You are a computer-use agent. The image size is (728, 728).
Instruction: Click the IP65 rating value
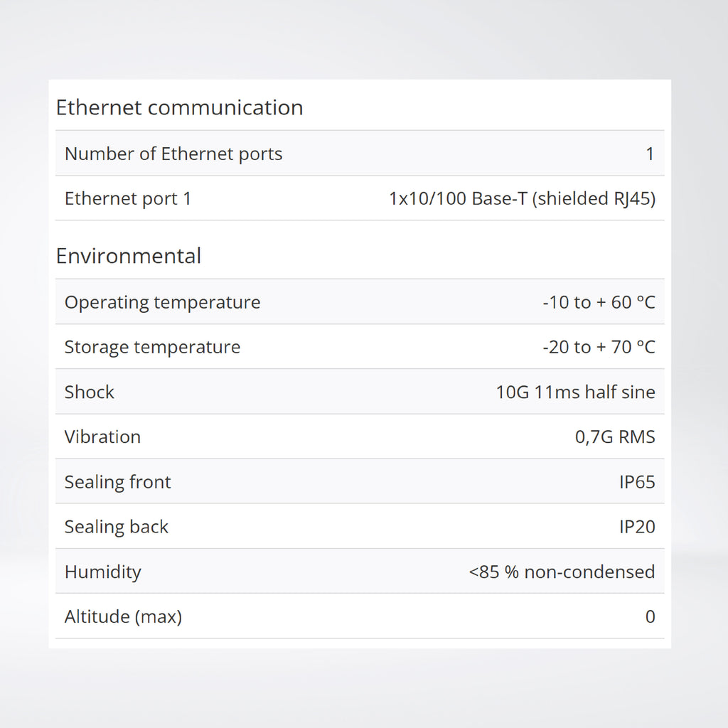click(637, 482)
